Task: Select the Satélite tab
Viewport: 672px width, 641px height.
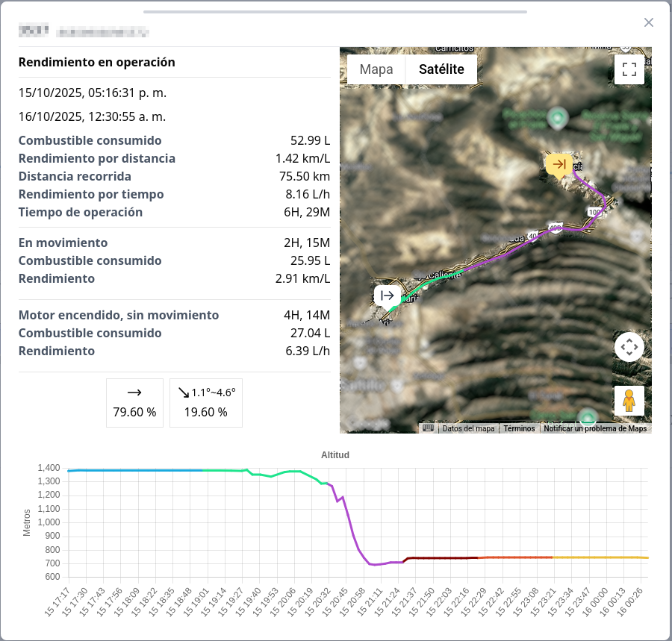Action: coord(440,69)
